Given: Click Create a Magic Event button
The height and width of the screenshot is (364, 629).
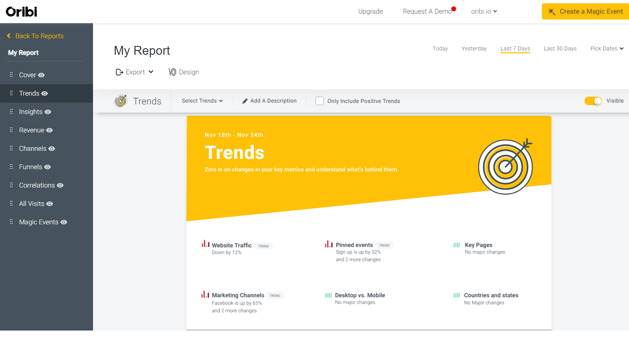Looking at the screenshot, I should pyautogui.click(x=585, y=11).
